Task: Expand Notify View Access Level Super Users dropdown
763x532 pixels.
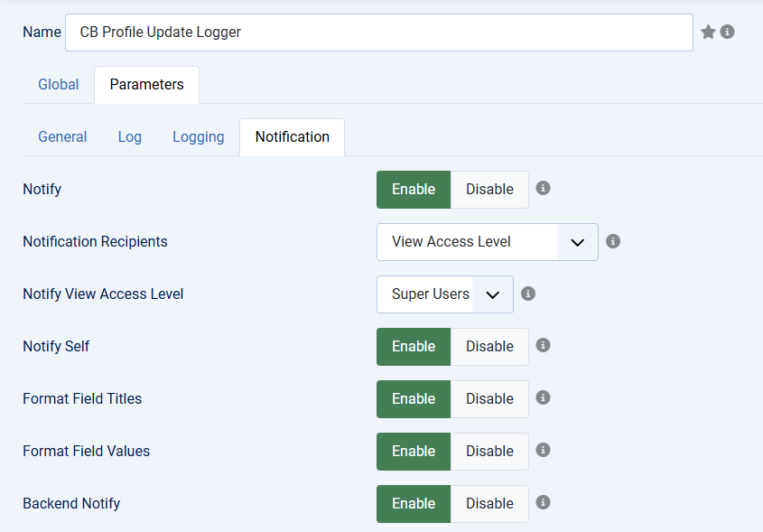Action: click(x=445, y=294)
